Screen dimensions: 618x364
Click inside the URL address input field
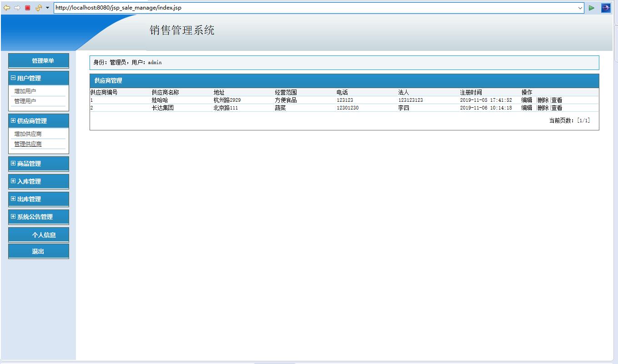[x=273, y=7]
